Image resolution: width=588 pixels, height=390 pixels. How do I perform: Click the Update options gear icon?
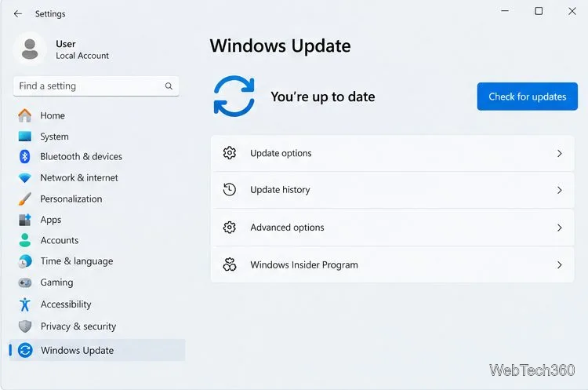230,153
